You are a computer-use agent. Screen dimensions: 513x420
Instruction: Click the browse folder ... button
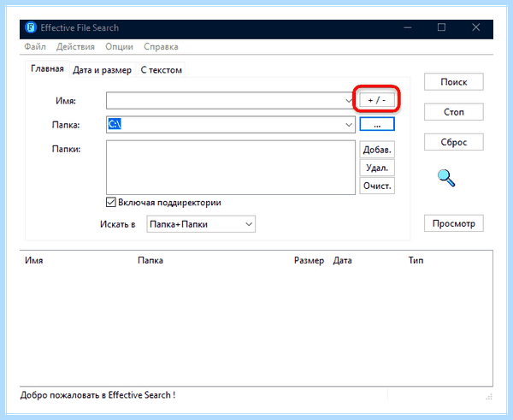coord(377,124)
